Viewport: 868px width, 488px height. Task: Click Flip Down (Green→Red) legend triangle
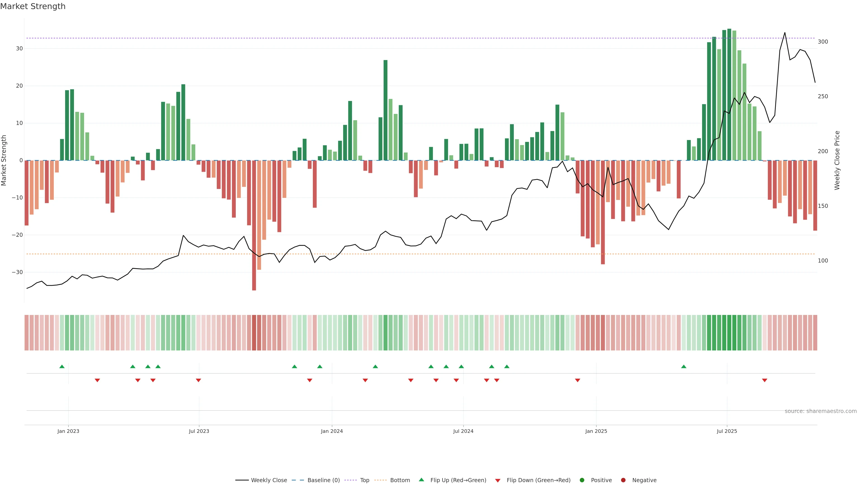(x=498, y=481)
